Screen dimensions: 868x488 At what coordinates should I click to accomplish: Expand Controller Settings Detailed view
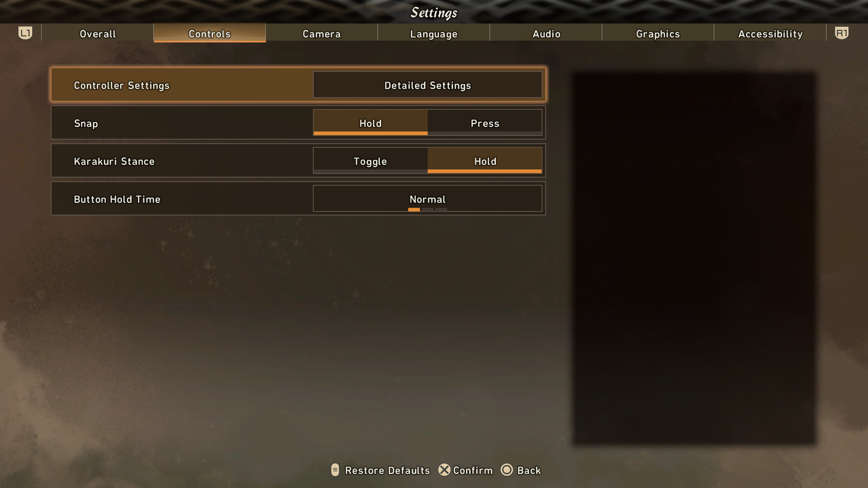click(x=426, y=85)
